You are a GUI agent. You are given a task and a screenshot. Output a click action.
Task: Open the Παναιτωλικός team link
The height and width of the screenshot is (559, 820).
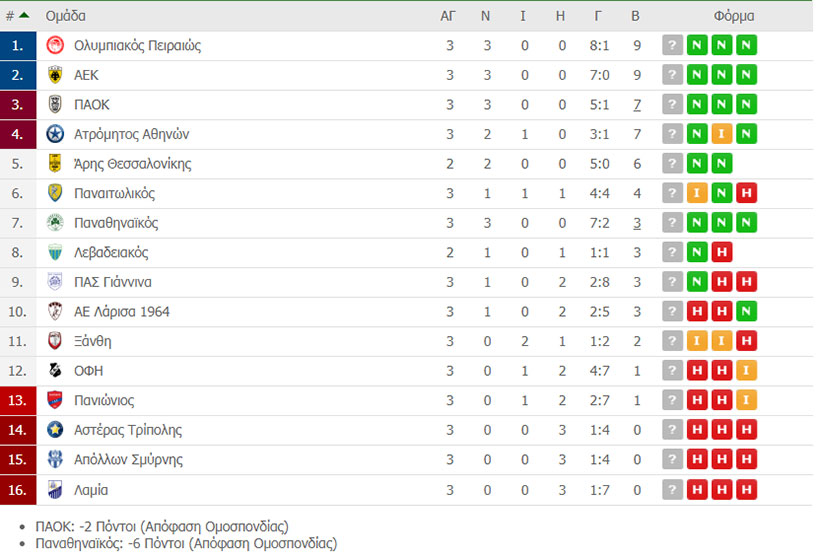pos(115,193)
